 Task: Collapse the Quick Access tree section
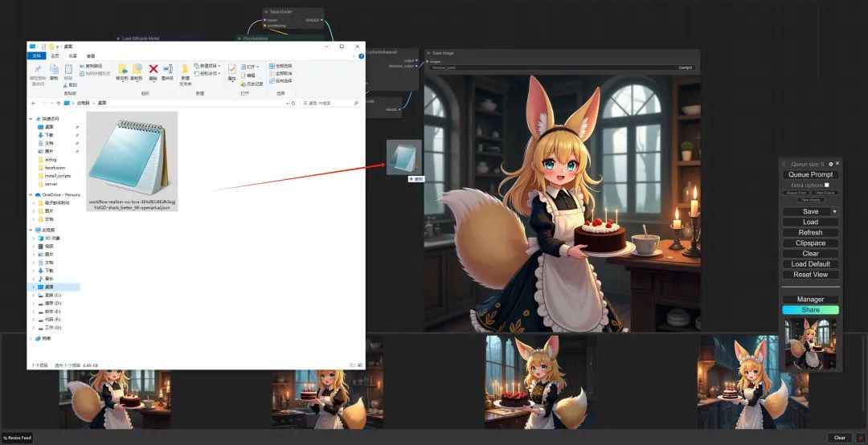coord(31,118)
